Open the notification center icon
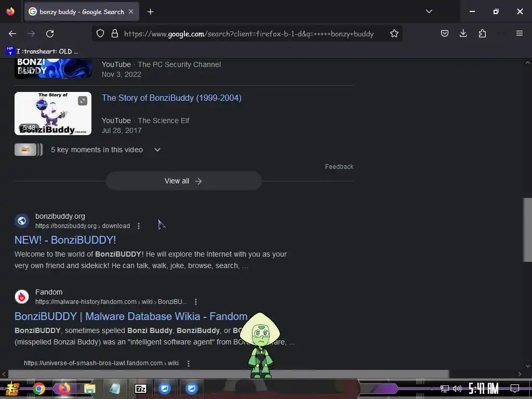 click(515, 389)
